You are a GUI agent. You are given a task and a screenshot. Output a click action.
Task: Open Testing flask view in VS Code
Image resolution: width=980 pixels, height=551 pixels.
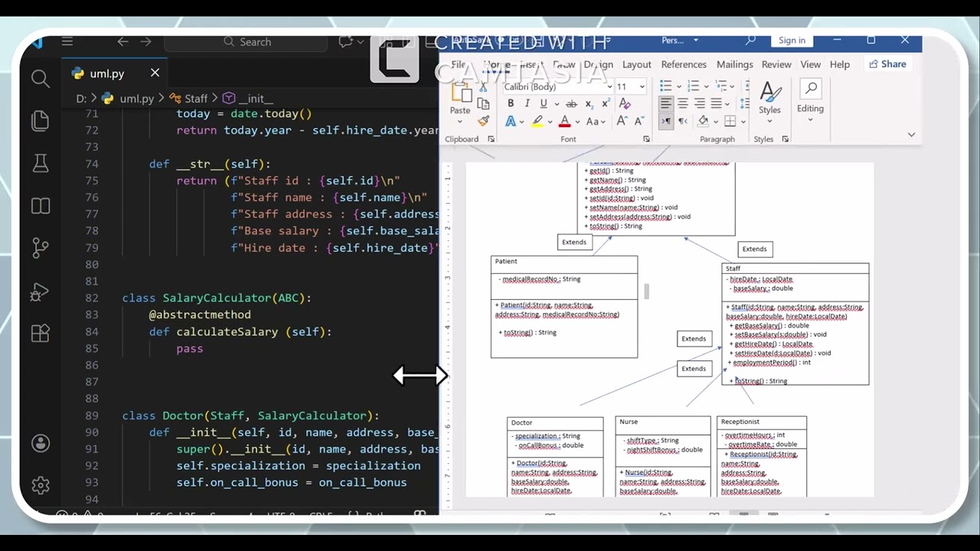[x=41, y=163]
